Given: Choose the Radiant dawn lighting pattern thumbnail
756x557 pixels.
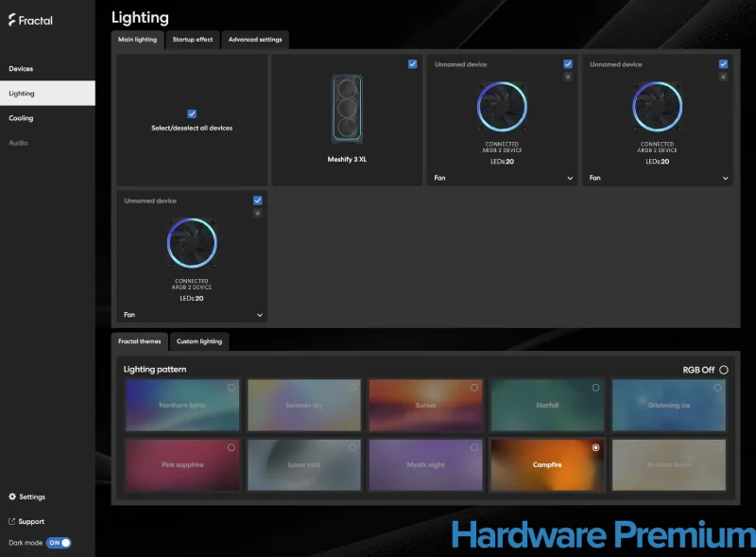Looking at the screenshot, I should [x=669, y=465].
